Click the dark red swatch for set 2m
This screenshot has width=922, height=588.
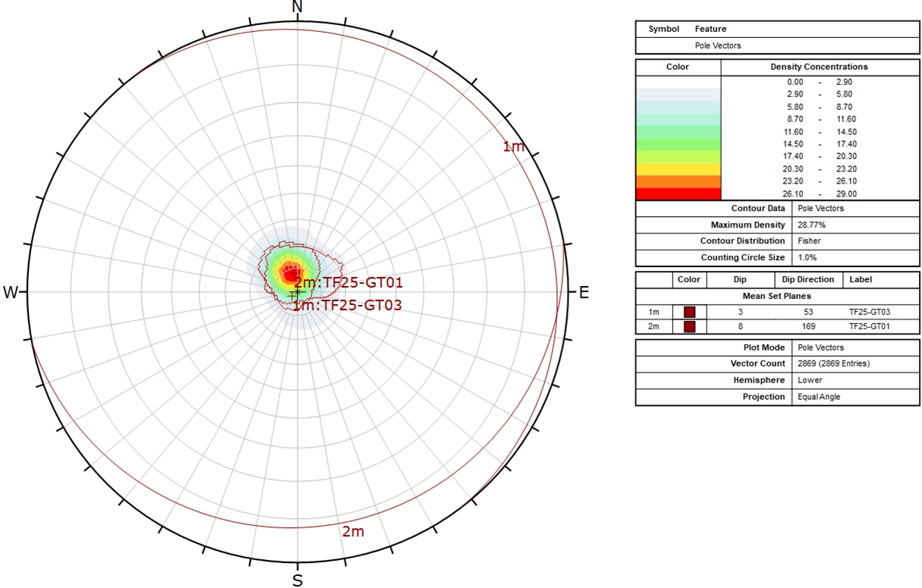pyautogui.click(x=689, y=327)
